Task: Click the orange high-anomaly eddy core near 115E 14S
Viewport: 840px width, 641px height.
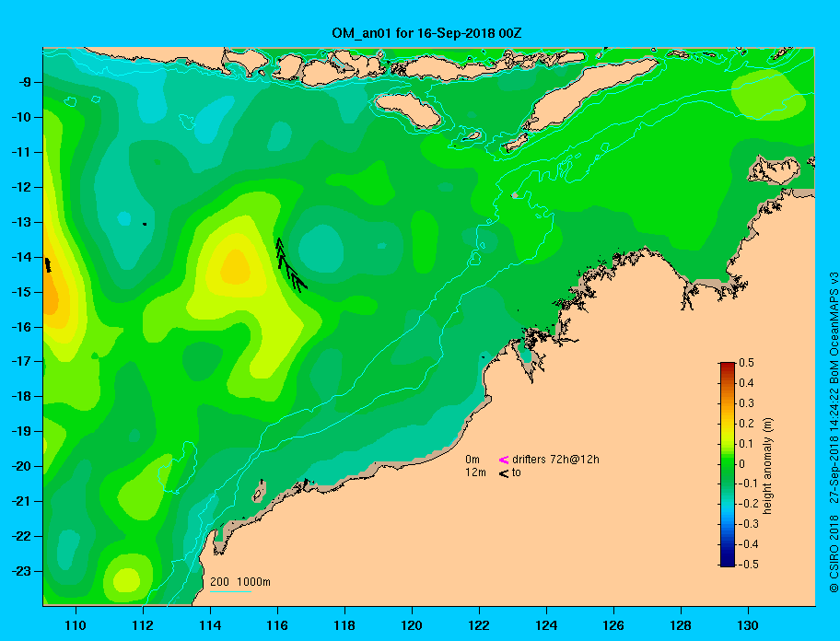Action: 236,267
